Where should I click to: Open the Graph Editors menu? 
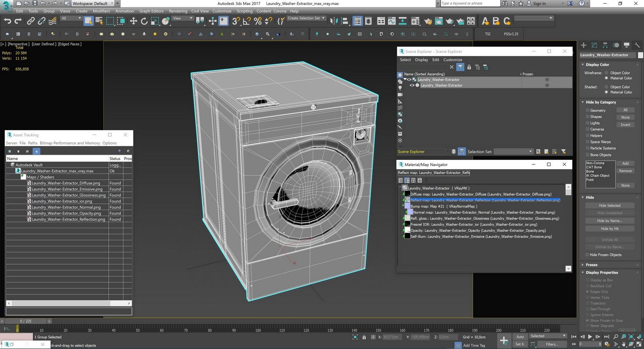click(151, 11)
